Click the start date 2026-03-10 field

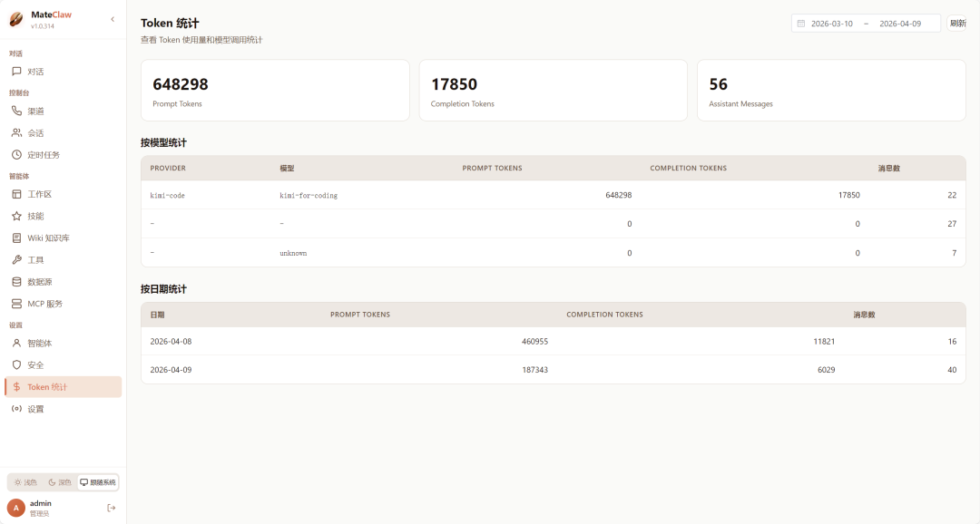tap(831, 24)
